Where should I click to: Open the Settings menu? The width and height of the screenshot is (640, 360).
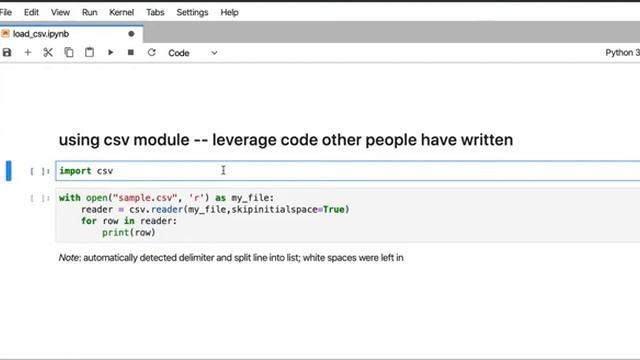click(x=192, y=12)
